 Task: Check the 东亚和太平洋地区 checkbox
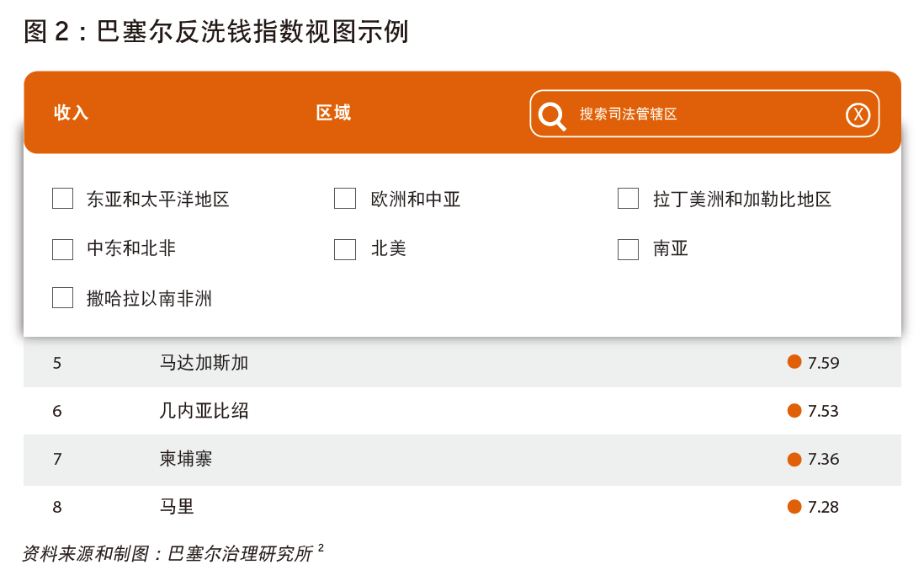point(63,199)
